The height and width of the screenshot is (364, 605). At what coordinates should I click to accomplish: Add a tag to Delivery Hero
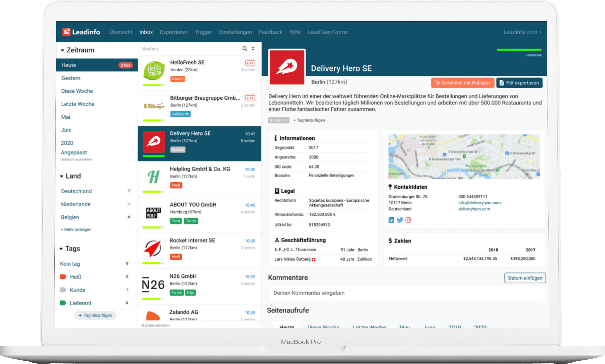click(309, 120)
